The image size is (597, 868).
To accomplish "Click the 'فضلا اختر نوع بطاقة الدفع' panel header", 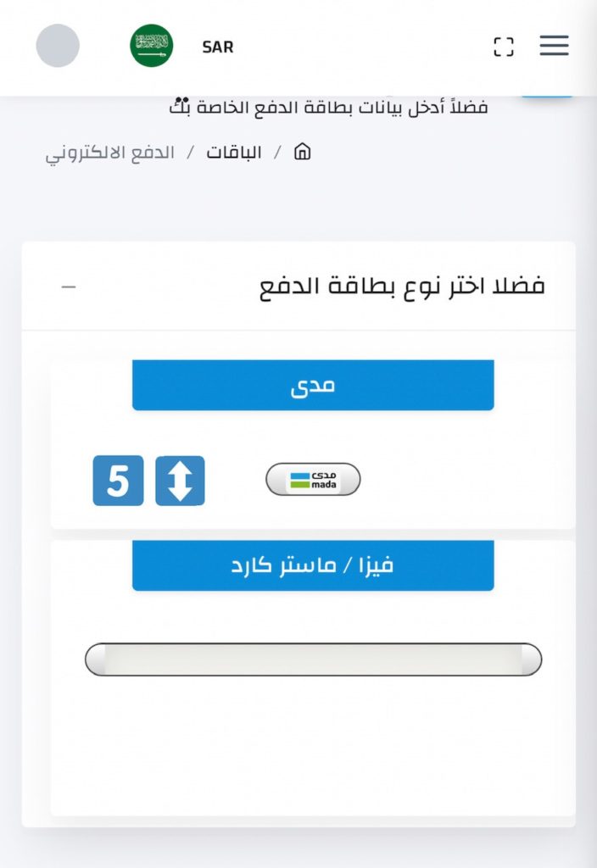I will pos(401,287).
